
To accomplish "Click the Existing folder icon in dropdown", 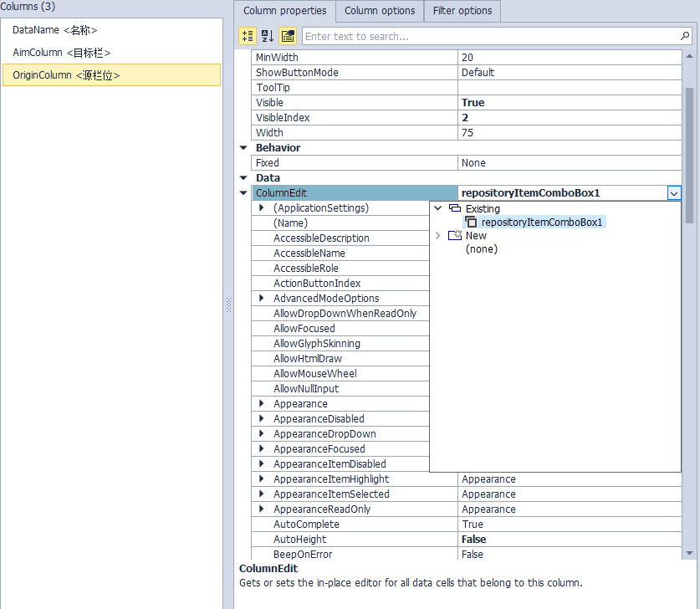I will click(454, 208).
